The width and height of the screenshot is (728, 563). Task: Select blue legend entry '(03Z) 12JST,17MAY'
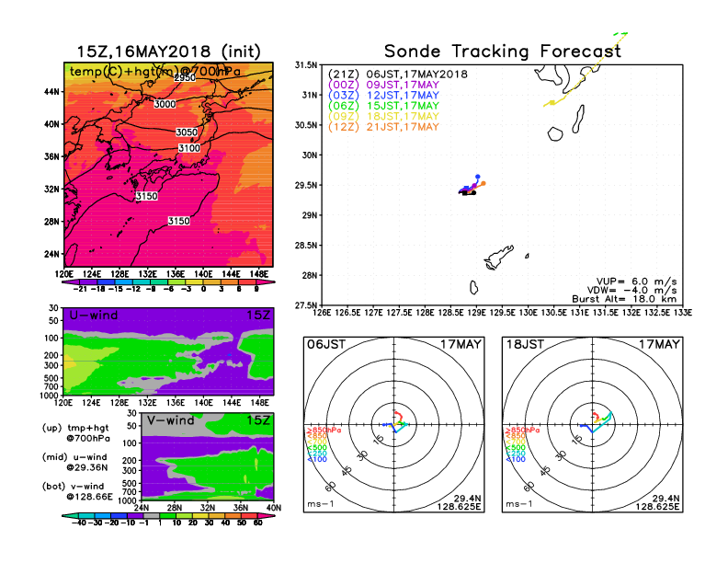pos(383,96)
